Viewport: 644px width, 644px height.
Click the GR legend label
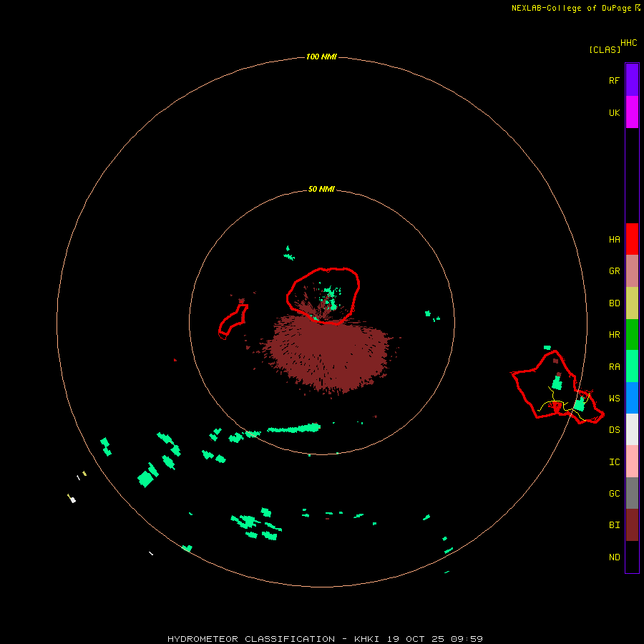tap(614, 271)
